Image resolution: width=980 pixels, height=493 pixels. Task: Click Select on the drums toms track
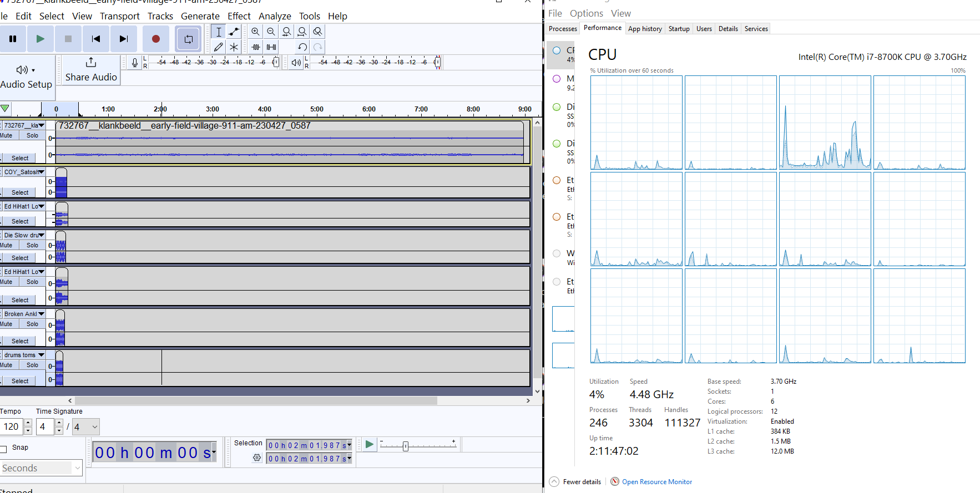click(x=20, y=381)
